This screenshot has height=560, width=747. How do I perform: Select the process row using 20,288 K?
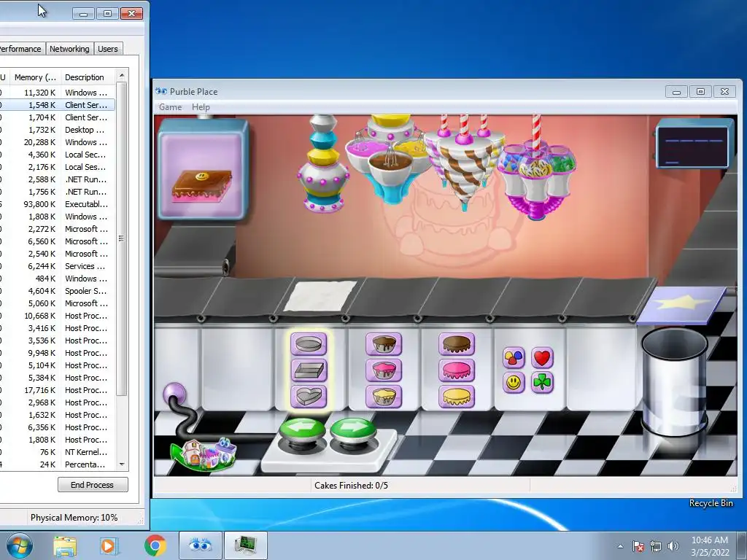[x=57, y=142]
